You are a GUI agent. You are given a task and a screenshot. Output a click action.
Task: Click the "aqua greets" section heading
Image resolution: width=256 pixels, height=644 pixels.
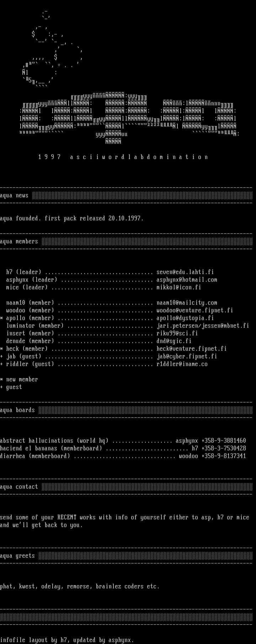(x=17, y=556)
